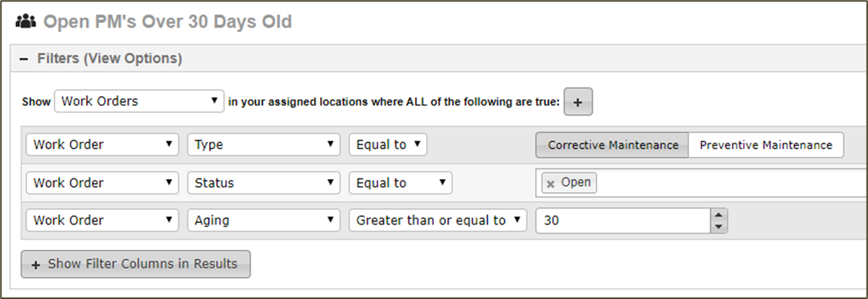Open Equal to operator in Type row

click(388, 145)
